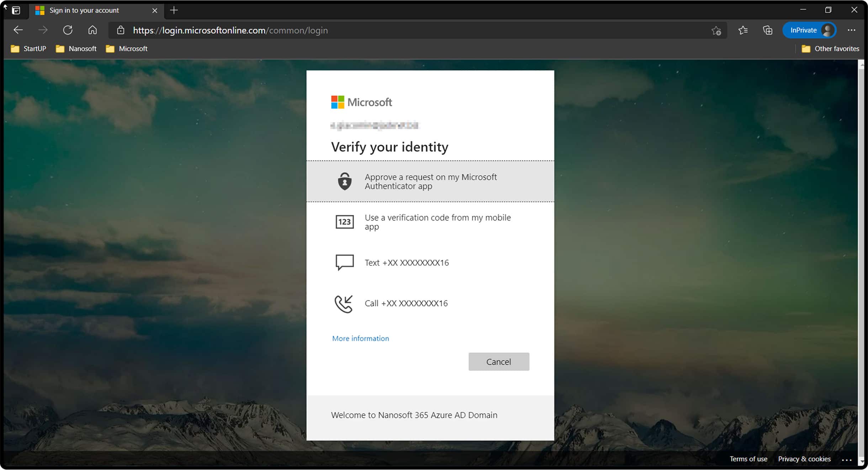Click the browser forward arrow
868x470 pixels.
point(43,30)
